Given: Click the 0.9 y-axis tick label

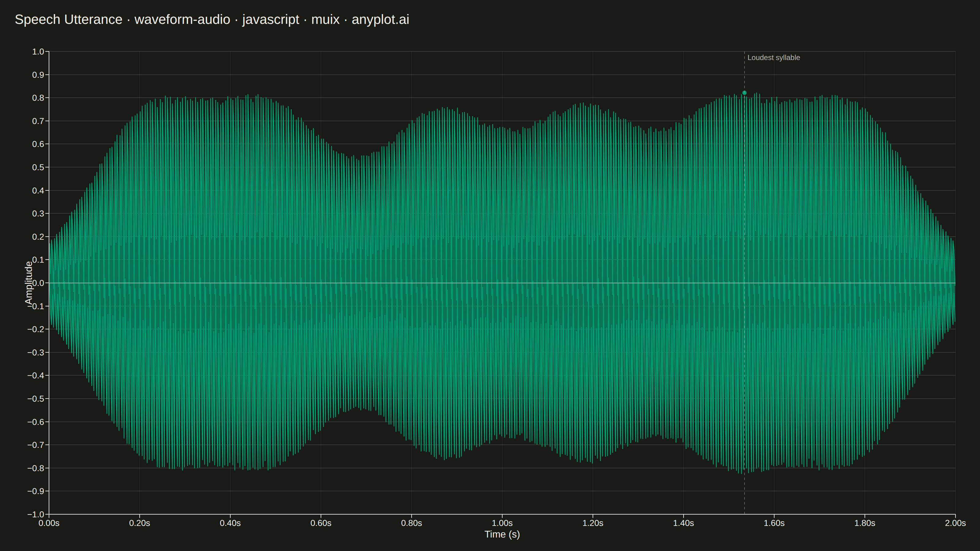Looking at the screenshot, I should (38, 75).
